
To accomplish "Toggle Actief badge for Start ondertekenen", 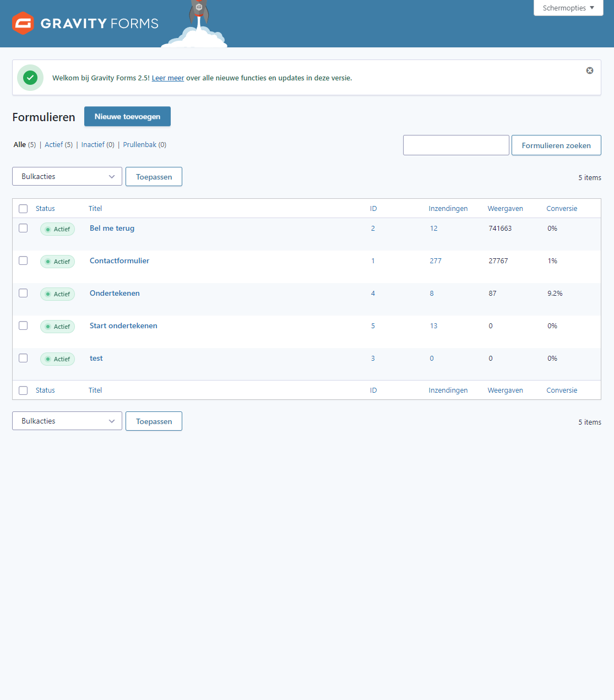I will tap(58, 327).
